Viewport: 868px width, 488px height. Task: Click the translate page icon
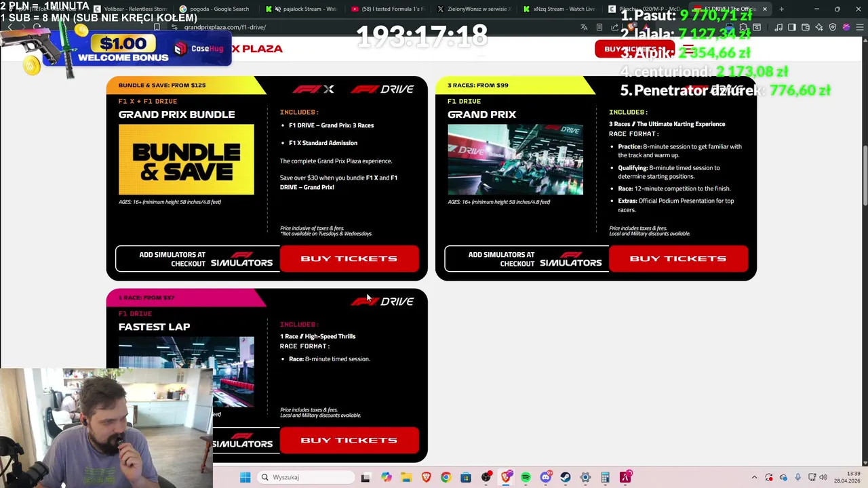pos(584,27)
